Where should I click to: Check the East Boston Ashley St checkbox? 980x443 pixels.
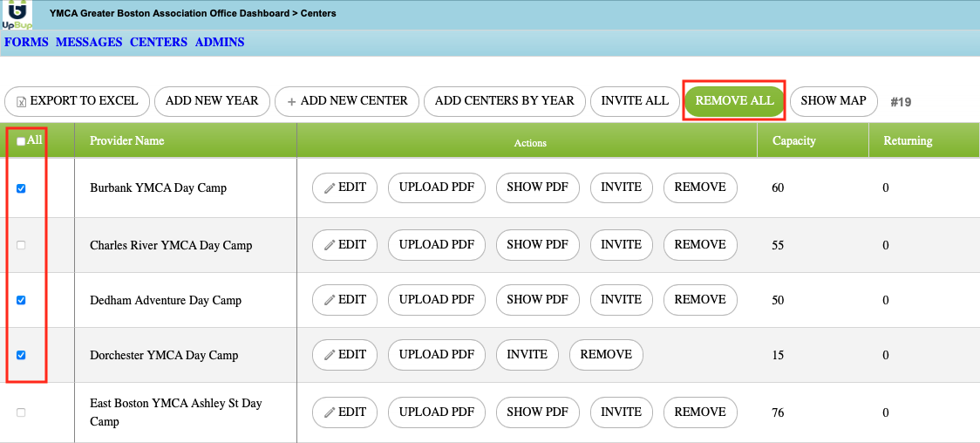tap(21, 413)
